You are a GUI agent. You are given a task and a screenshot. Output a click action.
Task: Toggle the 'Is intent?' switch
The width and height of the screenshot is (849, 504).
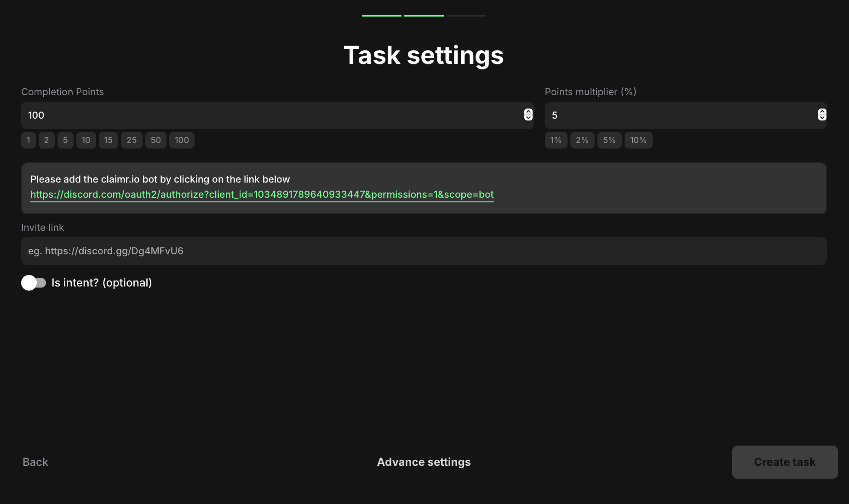(x=34, y=283)
